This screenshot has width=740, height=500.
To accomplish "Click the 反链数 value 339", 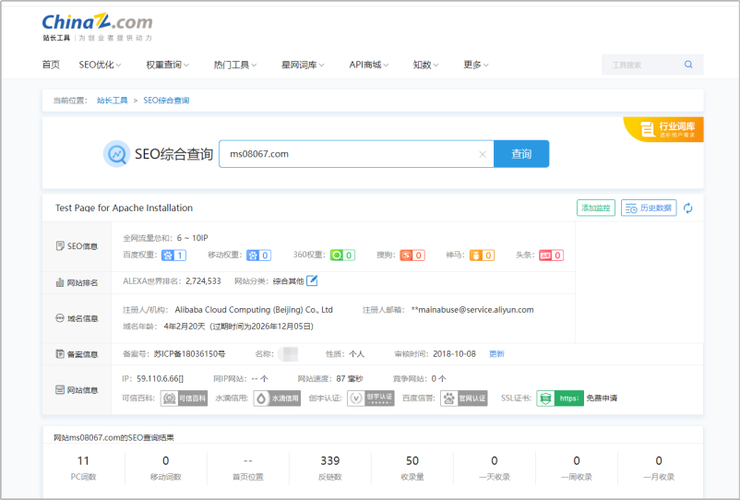I will point(330,461).
